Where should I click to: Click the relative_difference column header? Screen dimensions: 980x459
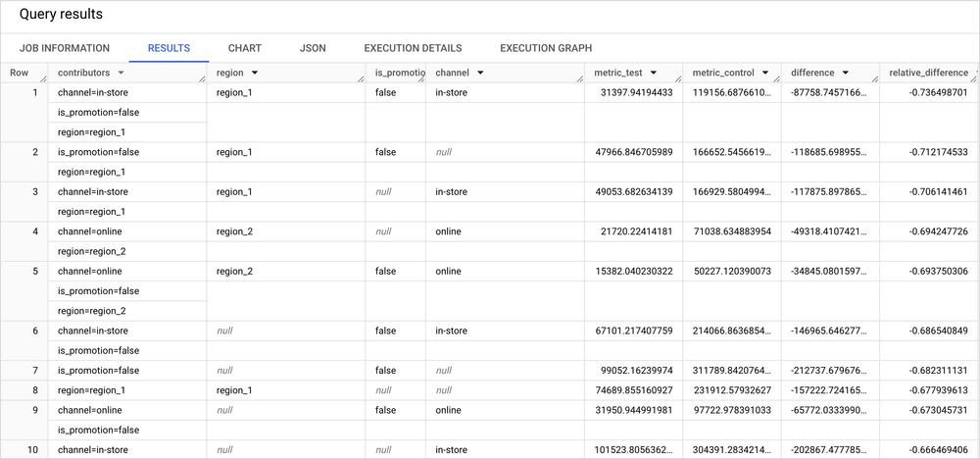coord(928,73)
